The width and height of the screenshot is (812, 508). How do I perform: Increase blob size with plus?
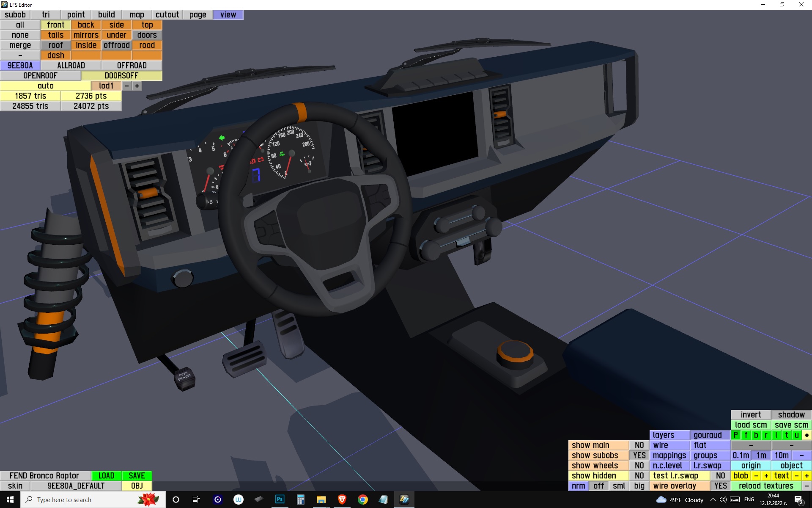click(766, 476)
